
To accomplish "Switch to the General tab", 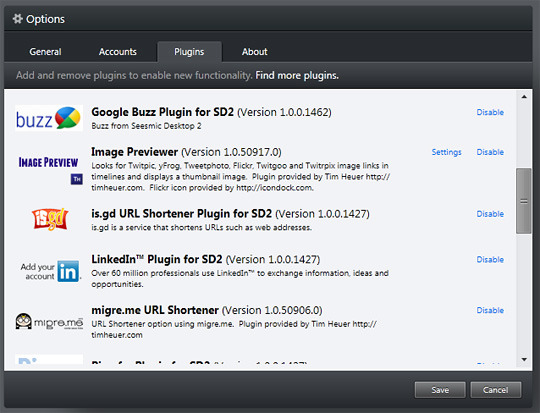I will tap(45, 52).
